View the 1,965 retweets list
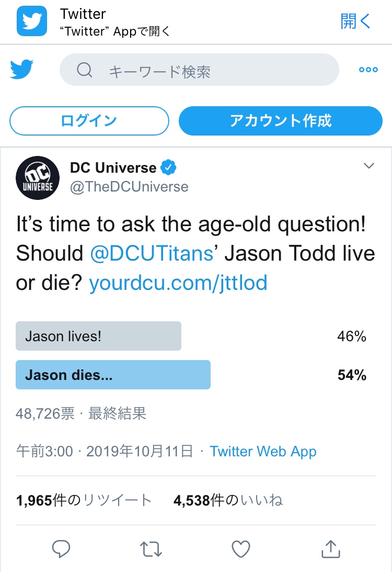Screen dimensions: 392x572 (84, 501)
